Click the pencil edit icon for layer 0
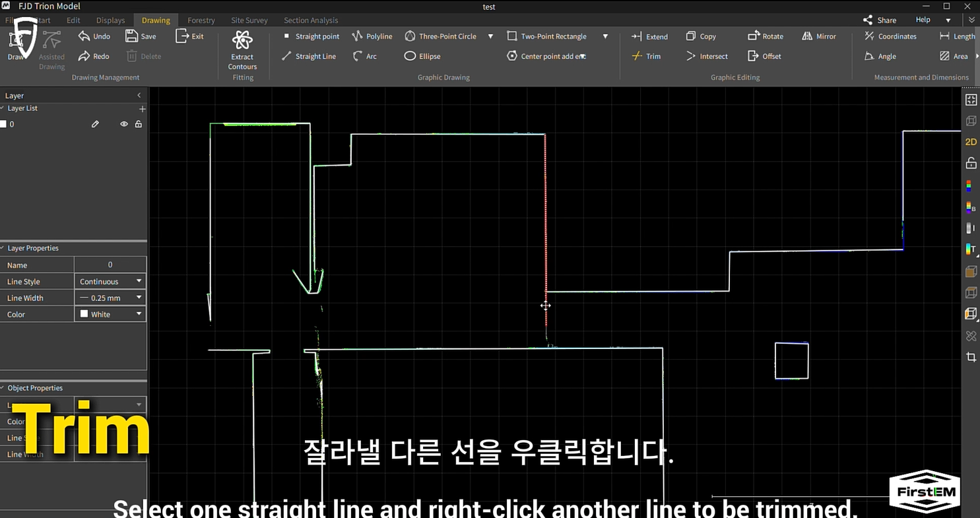Screen dimensions: 980x518 coord(95,124)
